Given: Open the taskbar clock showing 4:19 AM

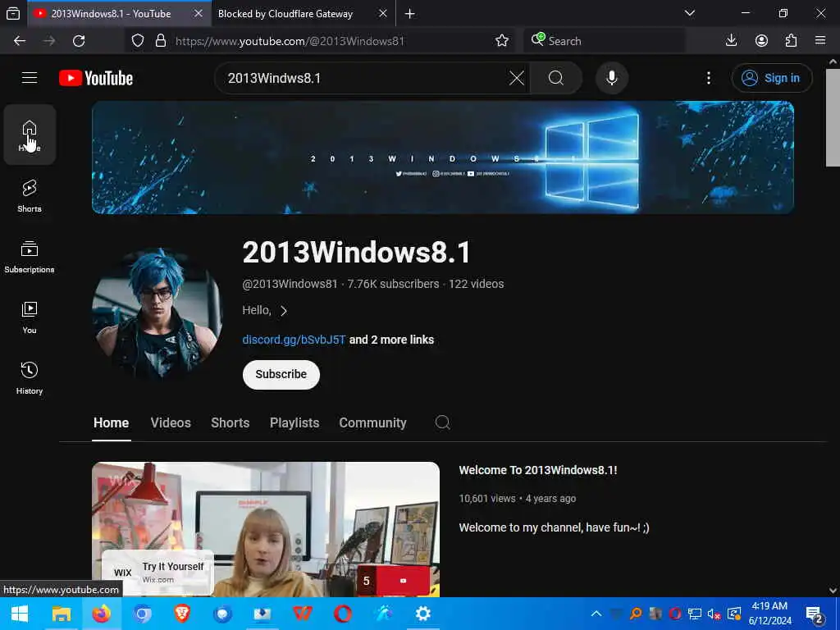Looking at the screenshot, I should pyautogui.click(x=769, y=614).
